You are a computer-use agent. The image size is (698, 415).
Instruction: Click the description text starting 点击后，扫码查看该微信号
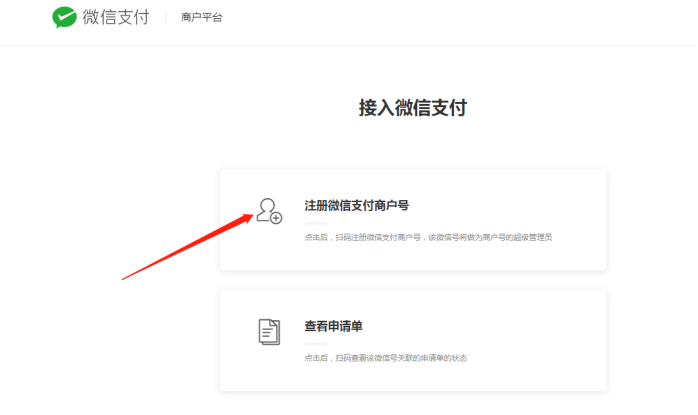[385, 358]
